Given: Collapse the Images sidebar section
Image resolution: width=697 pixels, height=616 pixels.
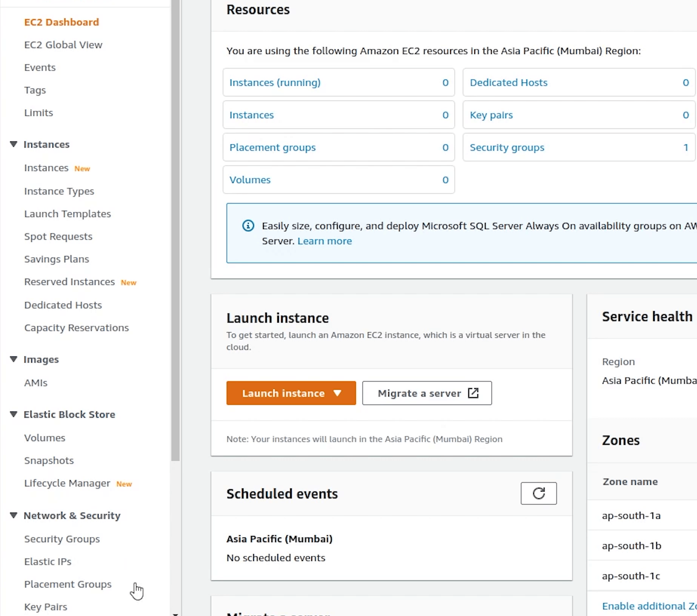Looking at the screenshot, I should click(x=14, y=359).
